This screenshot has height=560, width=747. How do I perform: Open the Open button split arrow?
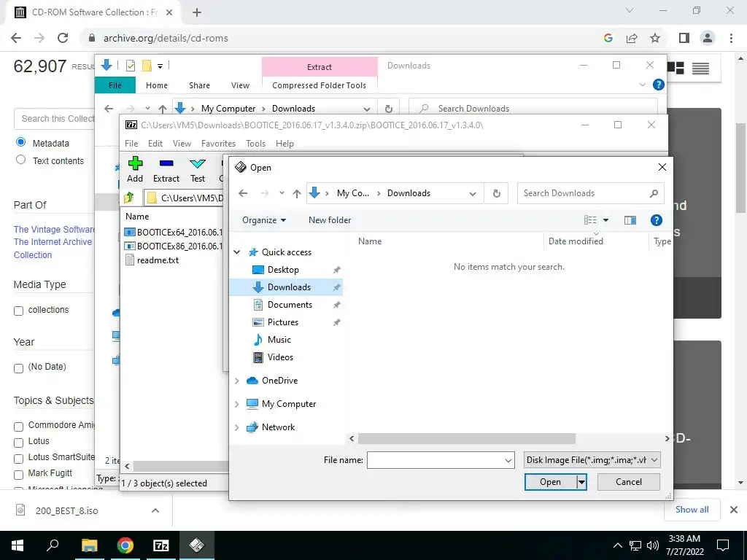click(581, 482)
